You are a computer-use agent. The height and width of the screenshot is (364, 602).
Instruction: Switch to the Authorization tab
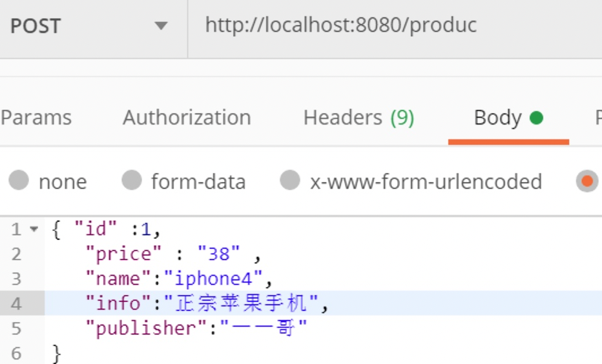[187, 117]
